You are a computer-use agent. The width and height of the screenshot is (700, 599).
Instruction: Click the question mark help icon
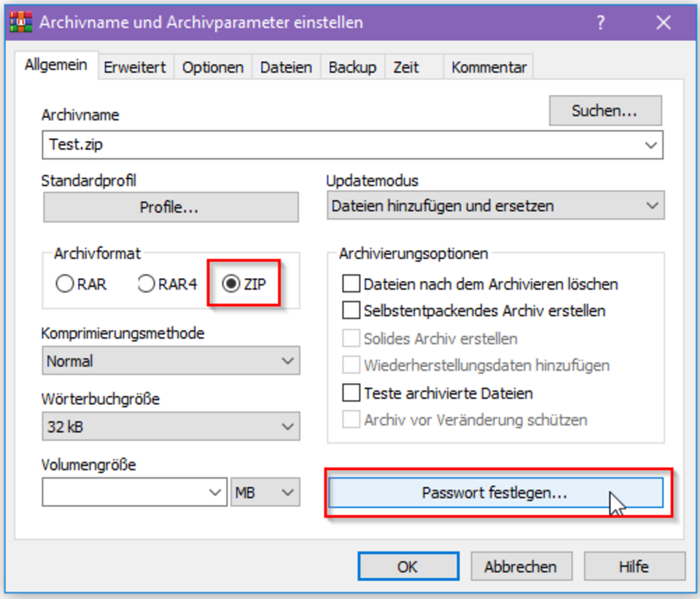601,22
